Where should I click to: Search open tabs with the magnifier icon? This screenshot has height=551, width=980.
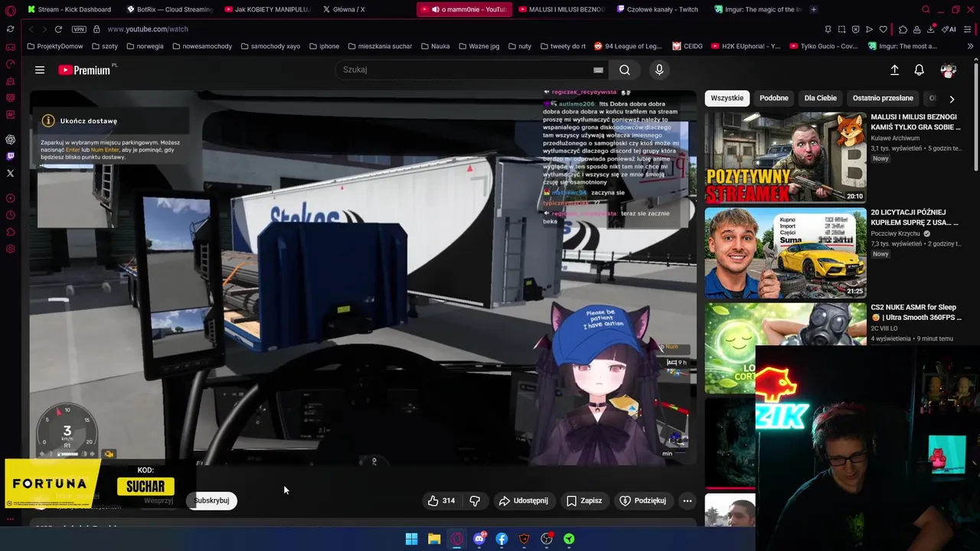point(926,9)
